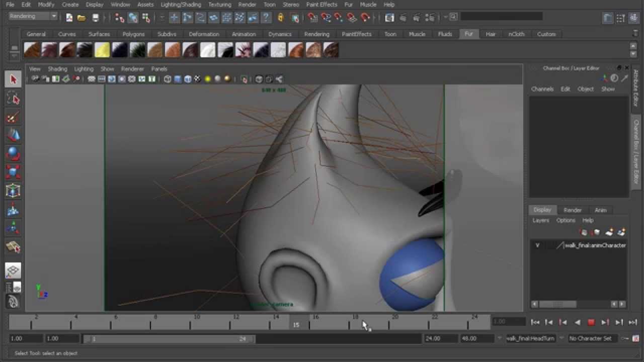Go to start of playback range
The height and width of the screenshot is (362, 644).
[x=535, y=322]
